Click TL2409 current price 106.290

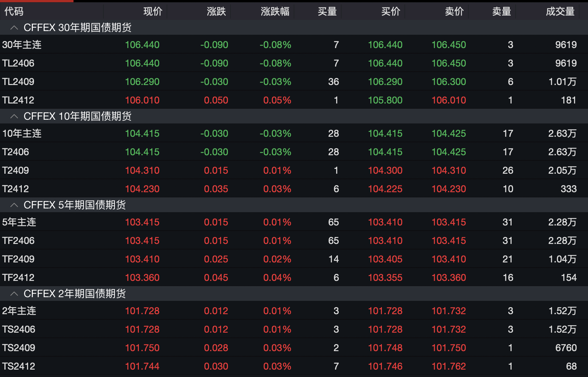pyautogui.click(x=142, y=82)
